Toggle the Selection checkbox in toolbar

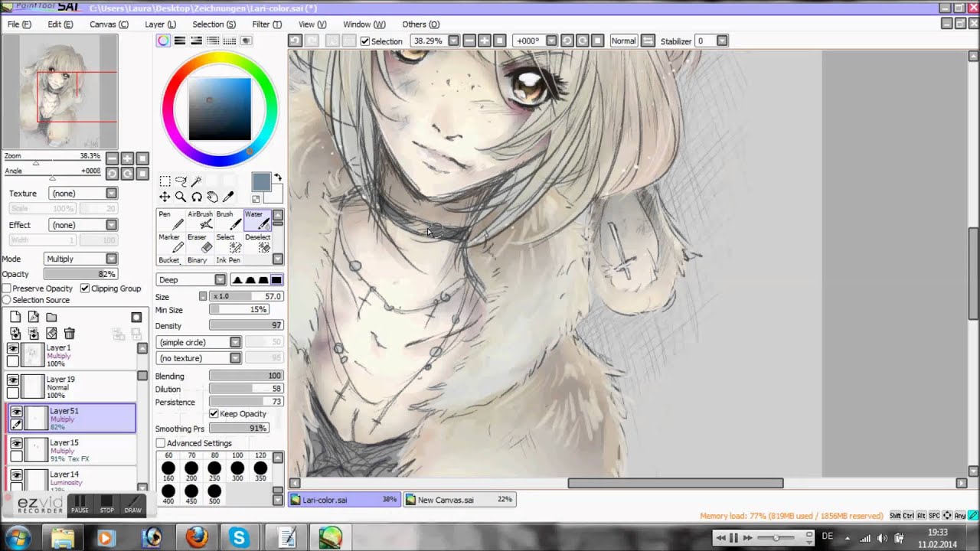[x=365, y=41]
